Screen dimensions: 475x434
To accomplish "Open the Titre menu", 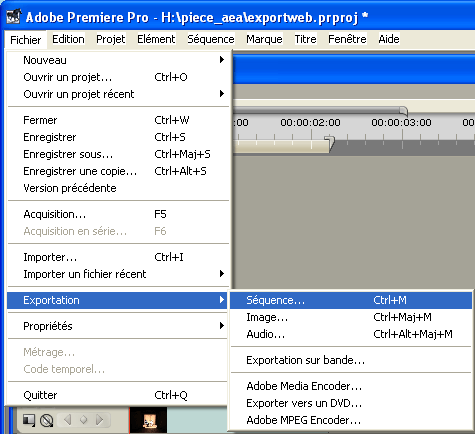I will [x=305, y=39].
